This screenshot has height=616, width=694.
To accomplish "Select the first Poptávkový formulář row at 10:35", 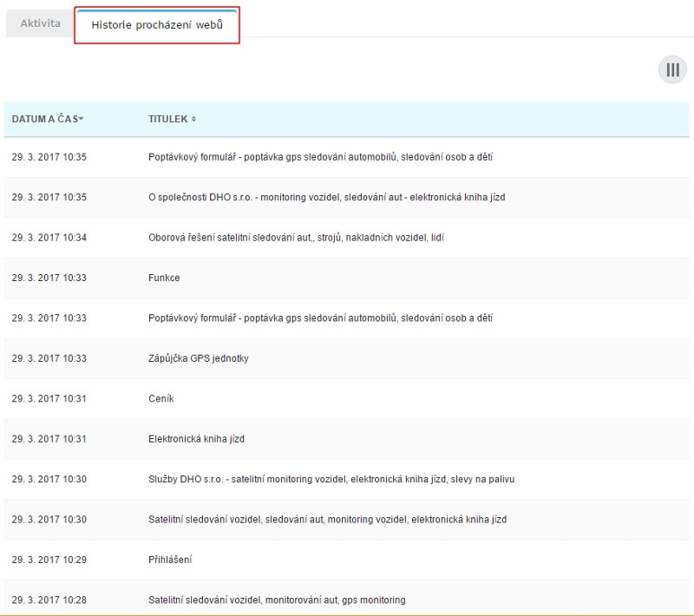I will 320,157.
